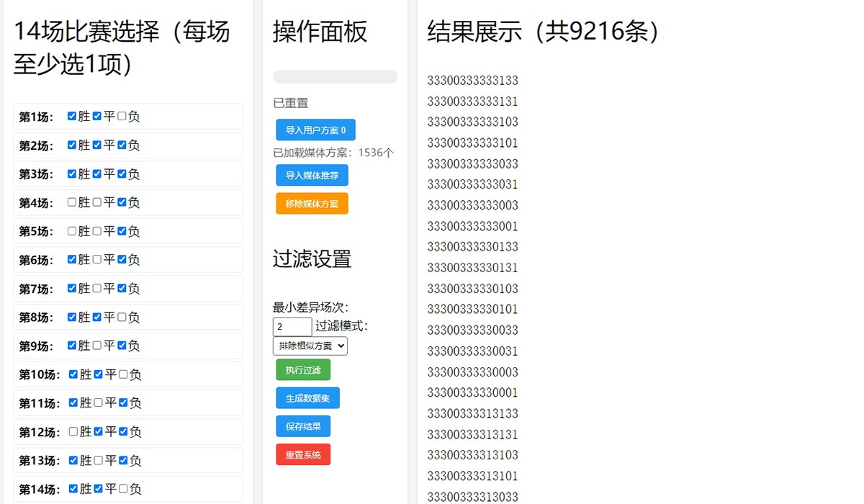The height and width of the screenshot is (504, 864).
Task: Check 负 checkbox in 第14场 row
Action: click(123, 489)
